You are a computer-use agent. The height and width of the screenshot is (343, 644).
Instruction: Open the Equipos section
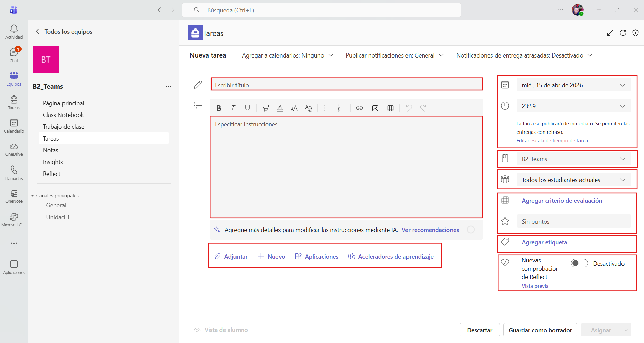[14, 79]
